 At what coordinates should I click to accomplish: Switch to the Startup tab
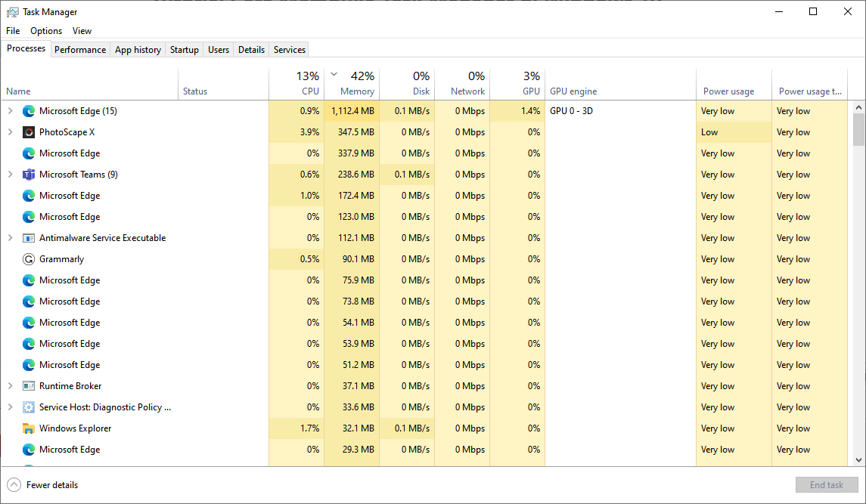point(185,50)
